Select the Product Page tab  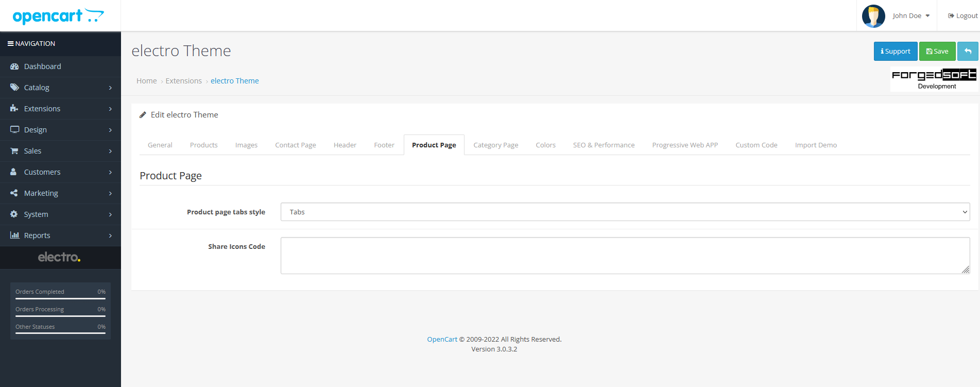434,145
